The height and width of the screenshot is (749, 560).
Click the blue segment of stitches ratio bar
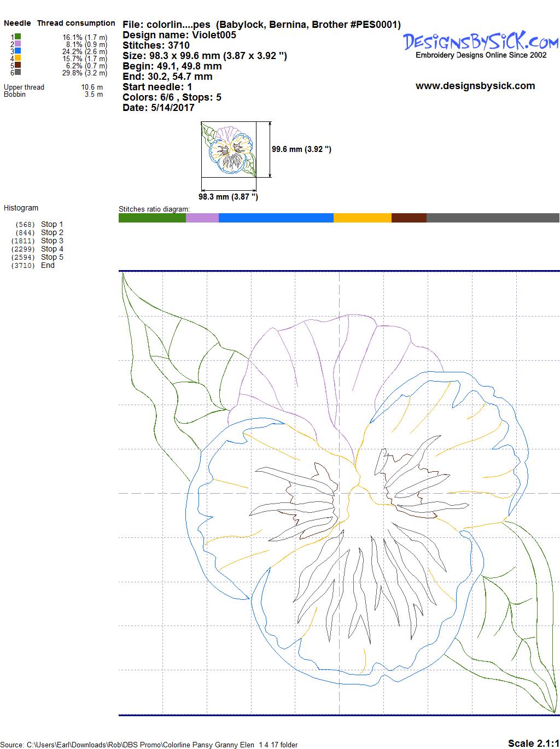click(276, 218)
